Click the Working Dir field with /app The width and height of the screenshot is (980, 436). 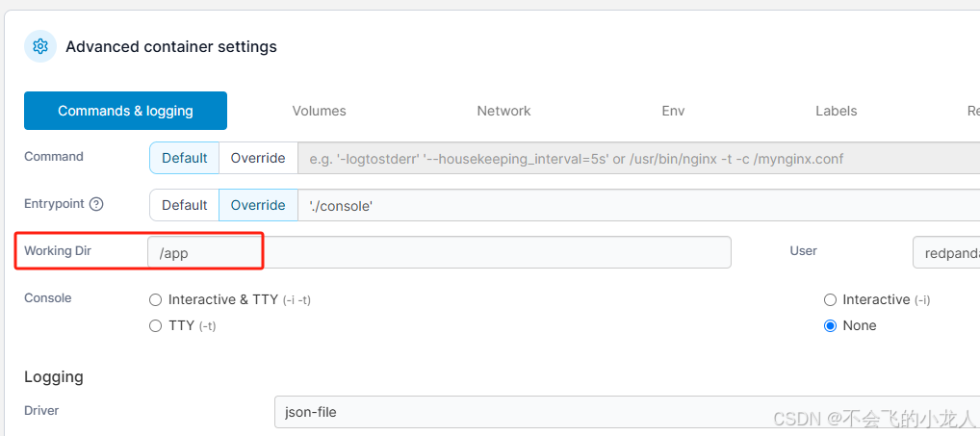pyautogui.click(x=439, y=252)
